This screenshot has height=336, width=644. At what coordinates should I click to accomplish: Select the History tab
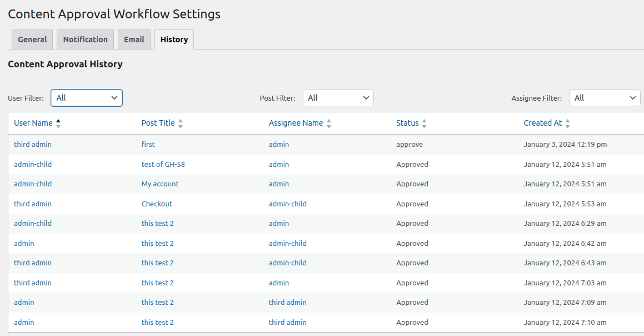coord(173,39)
